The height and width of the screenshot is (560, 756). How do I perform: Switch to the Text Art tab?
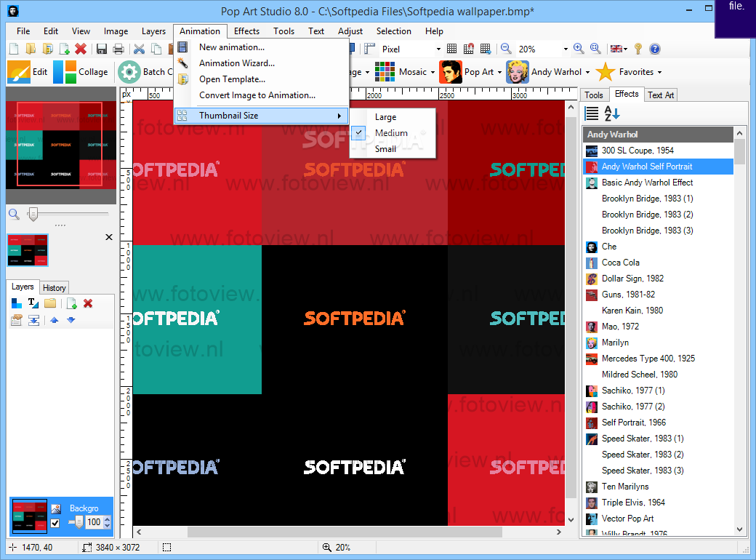(x=661, y=95)
